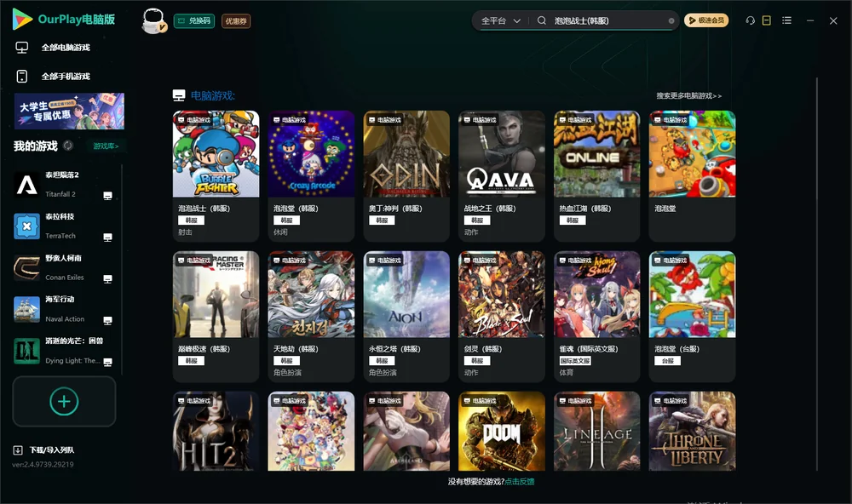Open the 大学生专属优惠 banner
Image resolution: width=852 pixels, height=504 pixels.
point(69,112)
